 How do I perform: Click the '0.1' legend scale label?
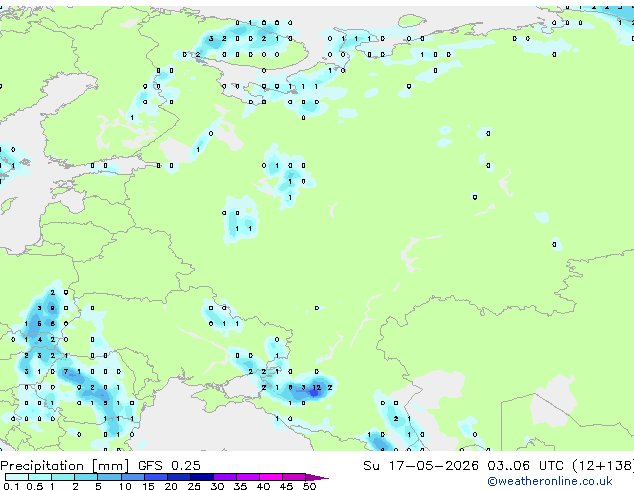[11, 486]
